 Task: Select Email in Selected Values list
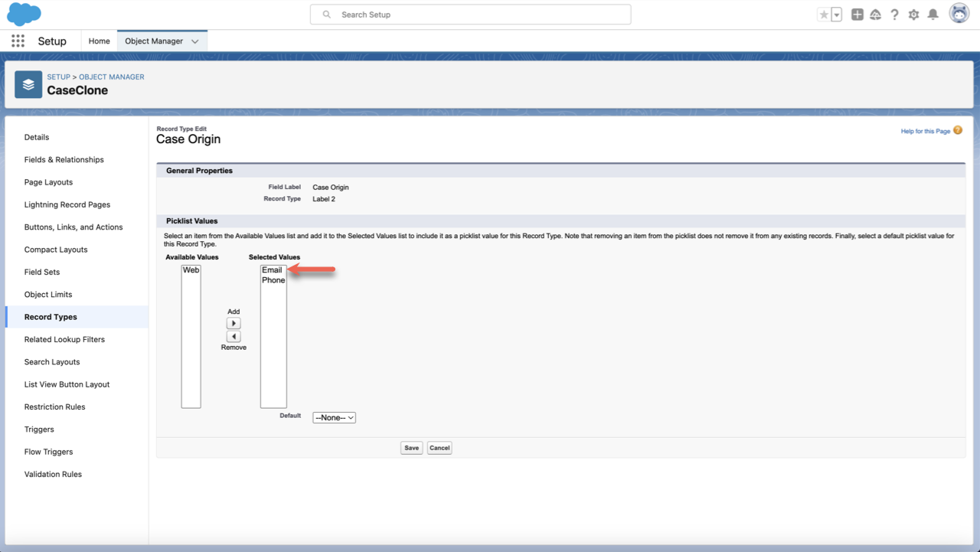[x=272, y=270]
